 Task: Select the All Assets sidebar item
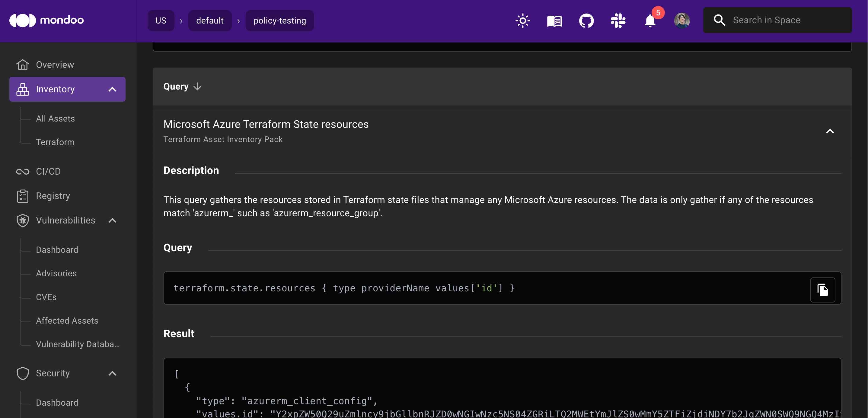55,118
